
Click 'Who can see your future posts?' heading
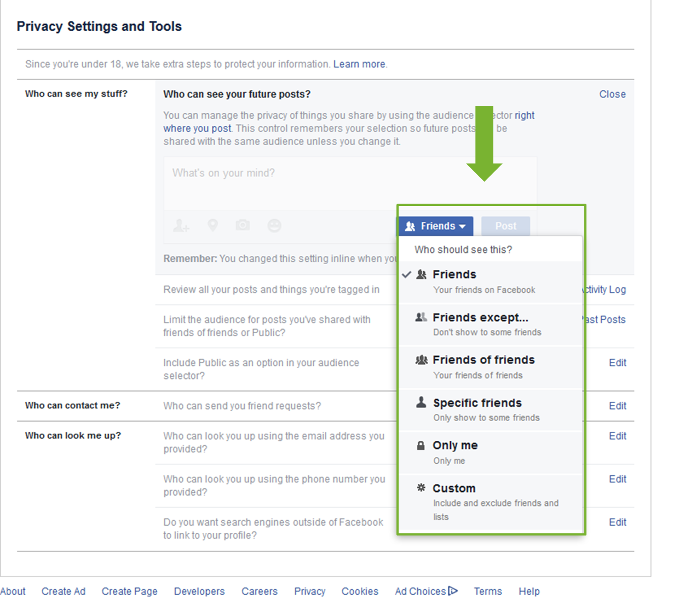(x=237, y=94)
